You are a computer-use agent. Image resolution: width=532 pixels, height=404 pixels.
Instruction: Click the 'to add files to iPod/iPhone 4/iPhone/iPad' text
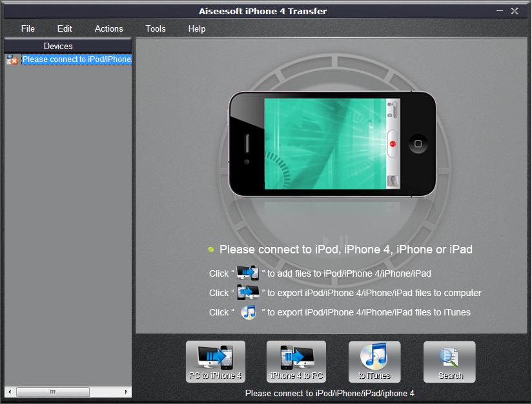[x=349, y=273]
